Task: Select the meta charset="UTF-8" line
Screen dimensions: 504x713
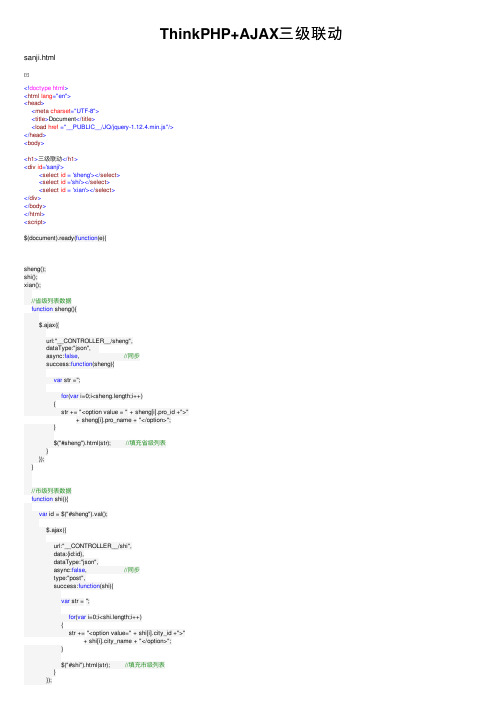Action: [x=66, y=111]
